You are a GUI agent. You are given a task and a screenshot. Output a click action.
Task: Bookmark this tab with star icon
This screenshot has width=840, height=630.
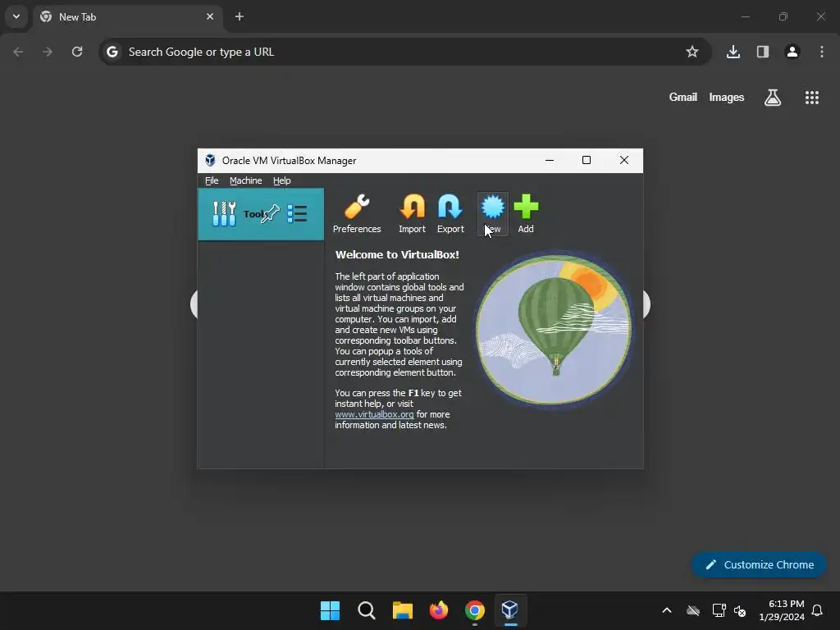pos(692,52)
